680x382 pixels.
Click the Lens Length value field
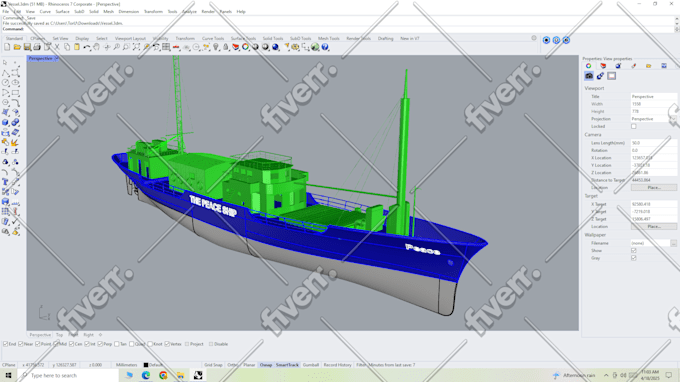pyautogui.click(x=654, y=143)
